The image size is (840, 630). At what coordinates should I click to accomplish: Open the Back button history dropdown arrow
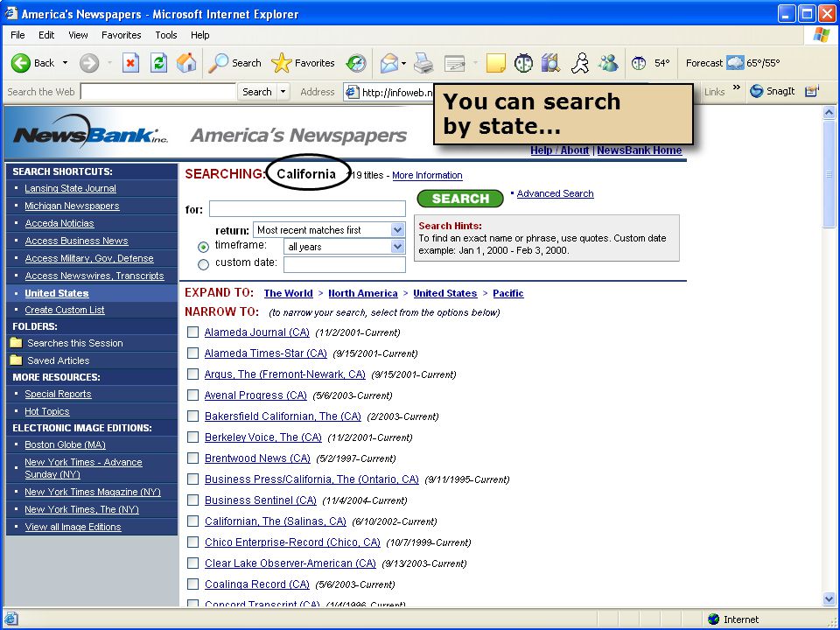click(65, 63)
